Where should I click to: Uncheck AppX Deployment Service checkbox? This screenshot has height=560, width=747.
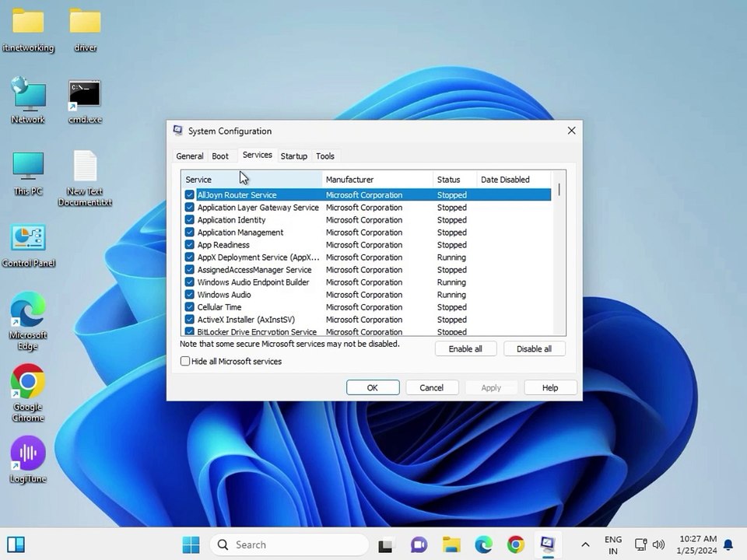pos(190,257)
